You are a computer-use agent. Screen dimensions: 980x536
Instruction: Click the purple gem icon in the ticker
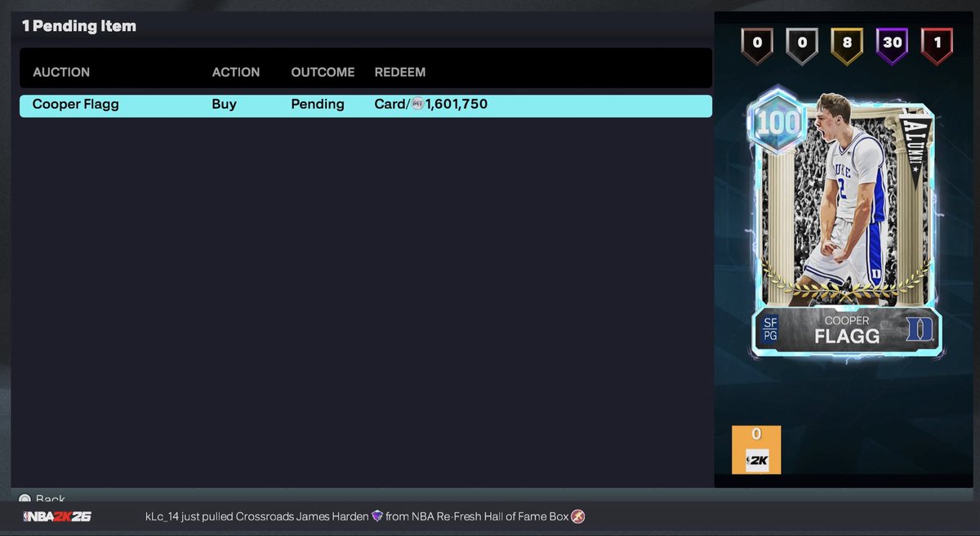[x=377, y=516]
